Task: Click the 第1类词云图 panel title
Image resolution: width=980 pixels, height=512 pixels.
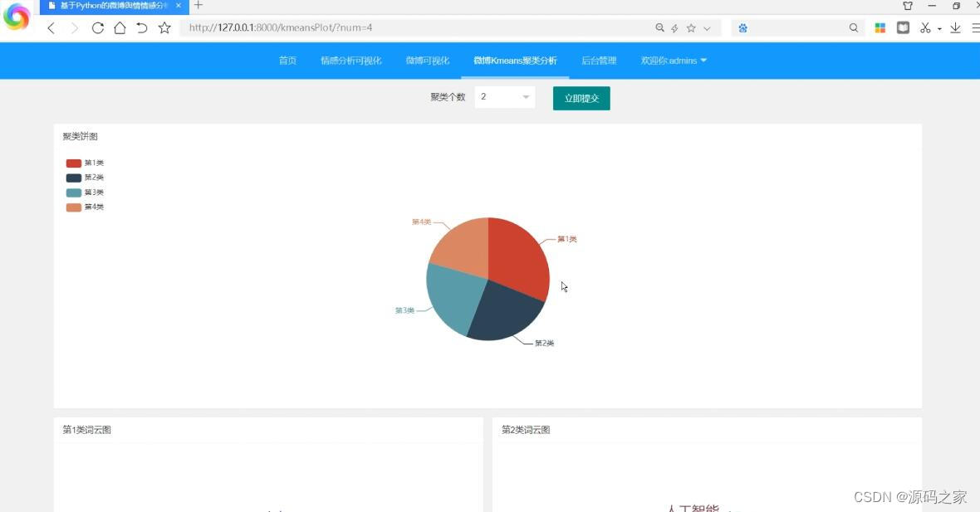Action: pyautogui.click(x=87, y=430)
